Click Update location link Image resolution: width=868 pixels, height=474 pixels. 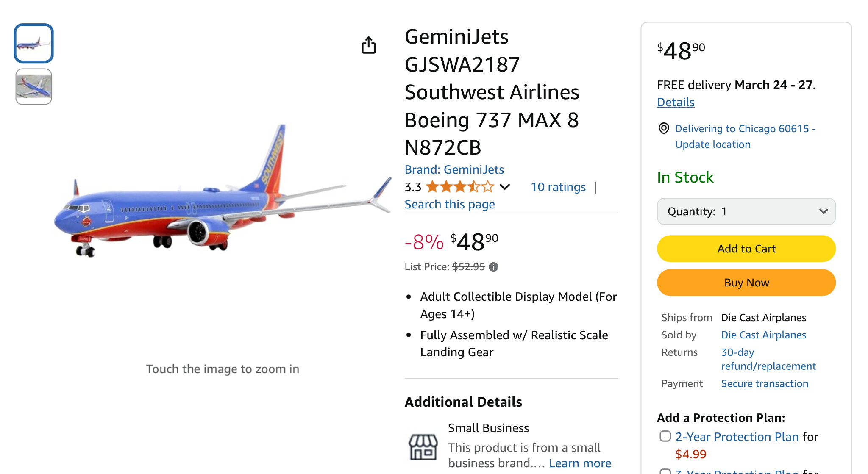[x=712, y=144]
